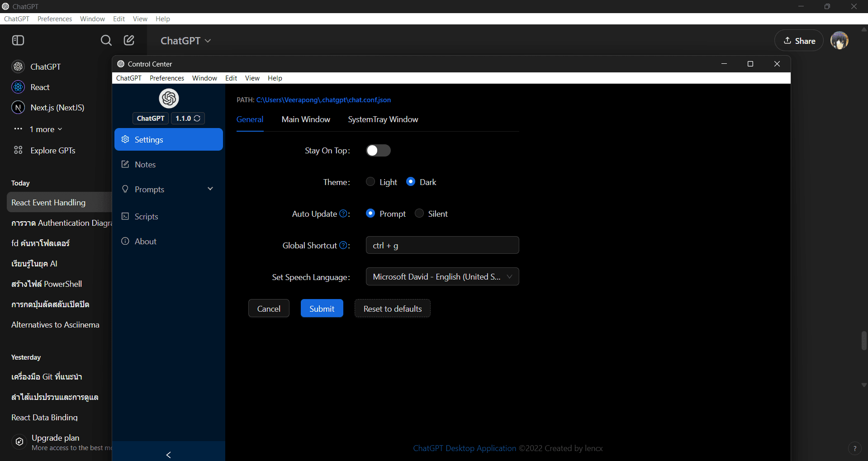Expand the 1 more GPTs list
Image resolution: width=868 pixels, height=461 pixels.
(46, 129)
